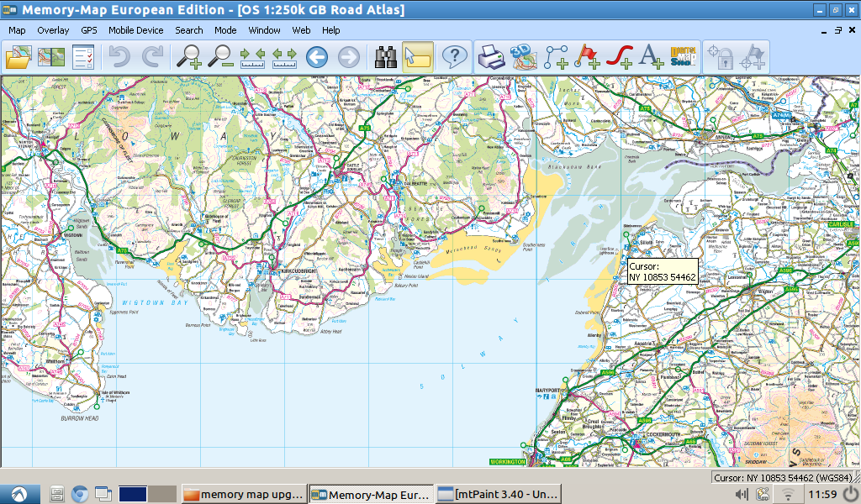
Task: Open the 3D world view
Action: pos(523,57)
